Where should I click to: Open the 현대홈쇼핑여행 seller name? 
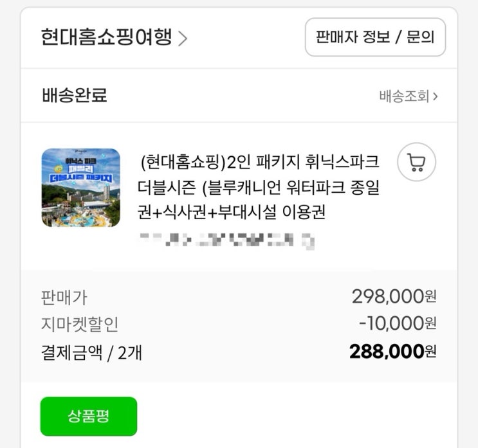106,37
